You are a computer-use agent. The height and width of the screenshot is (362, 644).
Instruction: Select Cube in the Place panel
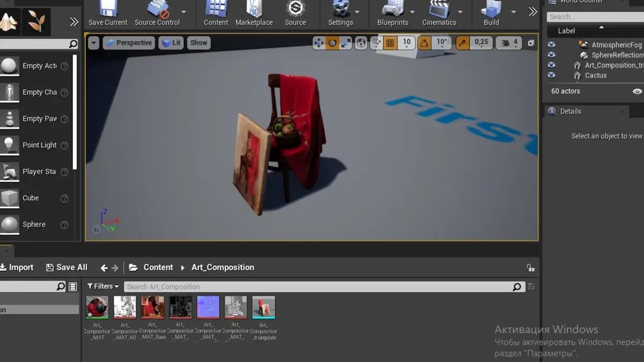click(36, 198)
